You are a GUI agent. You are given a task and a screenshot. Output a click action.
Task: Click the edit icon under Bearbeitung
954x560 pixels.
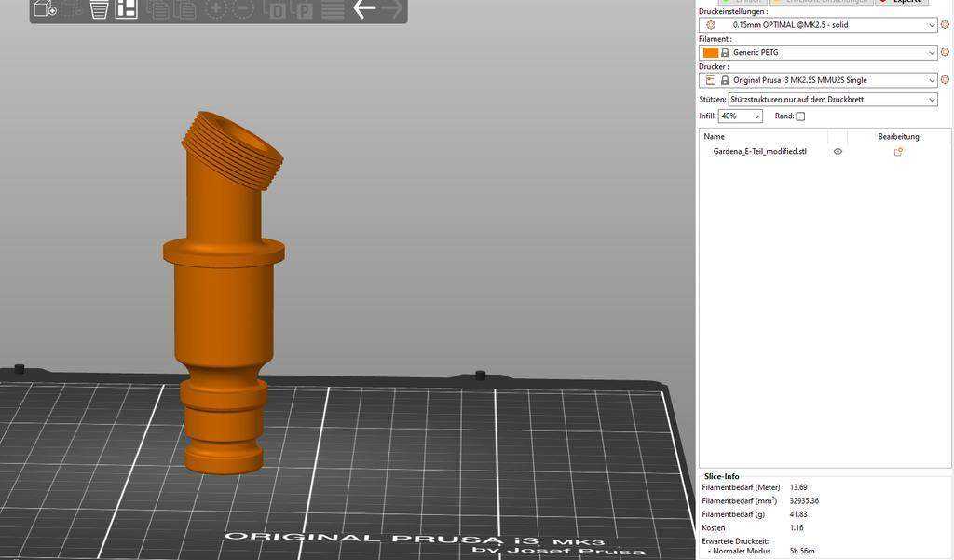(x=898, y=152)
